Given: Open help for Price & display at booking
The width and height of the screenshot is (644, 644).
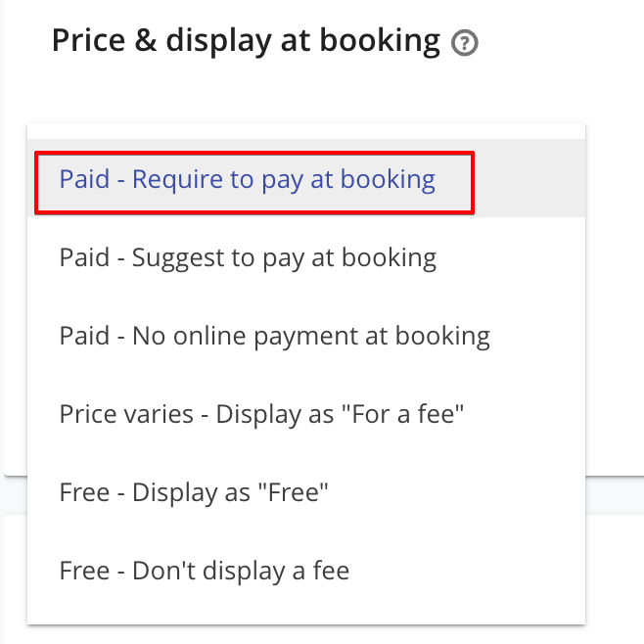Looking at the screenshot, I should (464, 43).
